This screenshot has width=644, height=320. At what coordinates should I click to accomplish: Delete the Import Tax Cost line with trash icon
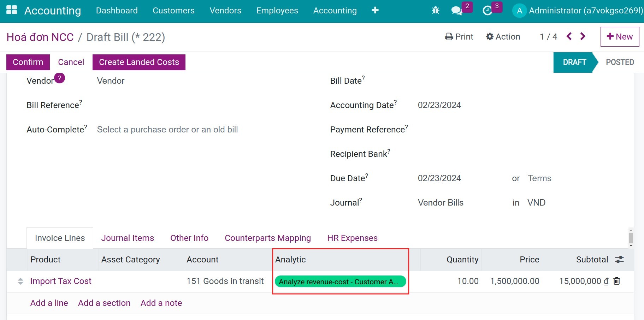[x=617, y=281]
